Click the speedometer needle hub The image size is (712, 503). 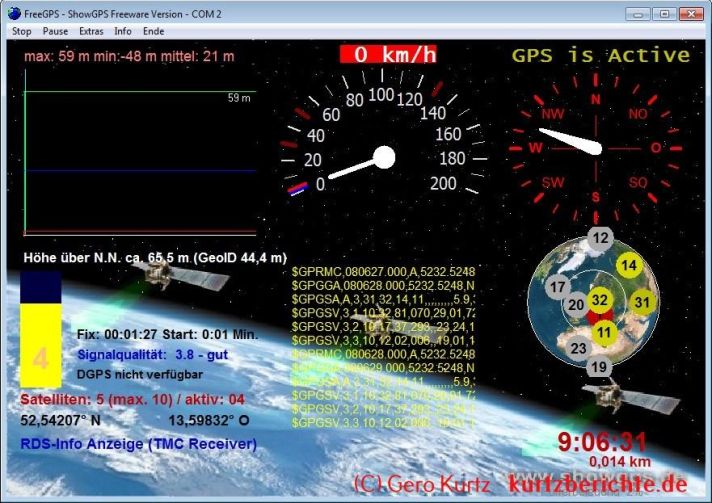(x=384, y=157)
